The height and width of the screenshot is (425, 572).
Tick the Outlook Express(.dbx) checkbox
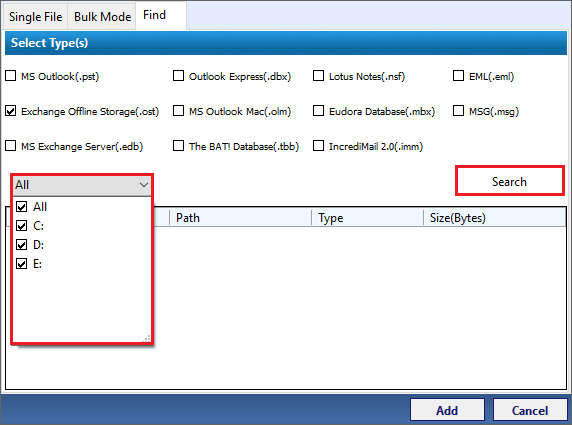[x=178, y=76]
